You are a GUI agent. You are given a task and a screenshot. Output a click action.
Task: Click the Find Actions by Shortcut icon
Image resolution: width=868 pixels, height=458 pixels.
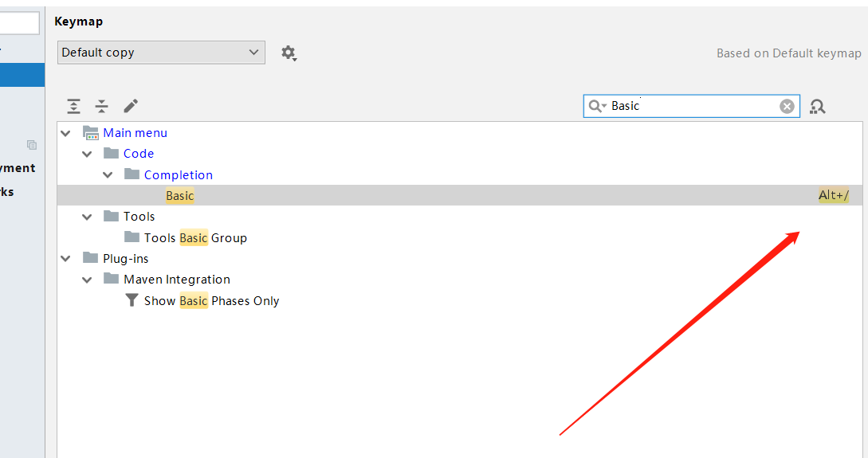(x=817, y=106)
